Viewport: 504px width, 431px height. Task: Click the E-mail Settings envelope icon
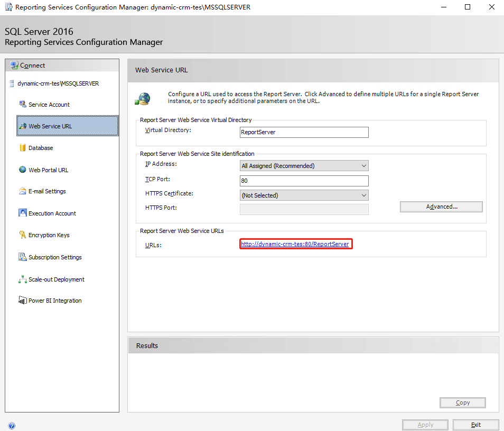23,191
